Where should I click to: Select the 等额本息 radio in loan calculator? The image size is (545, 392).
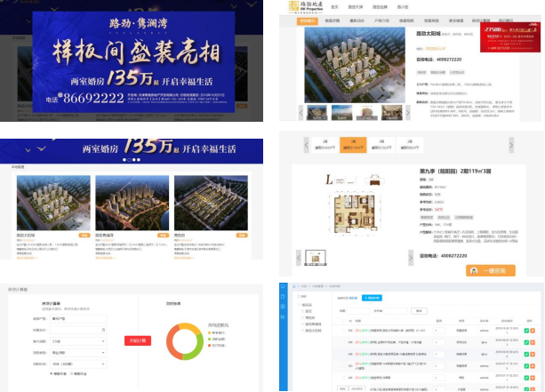pyautogui.click(x=52, y=373)
